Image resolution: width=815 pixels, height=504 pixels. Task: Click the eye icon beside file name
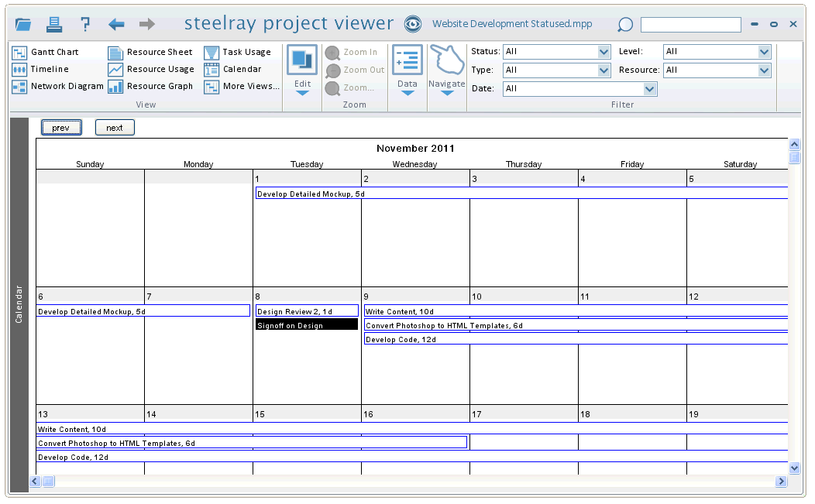[x=413, y=24]
